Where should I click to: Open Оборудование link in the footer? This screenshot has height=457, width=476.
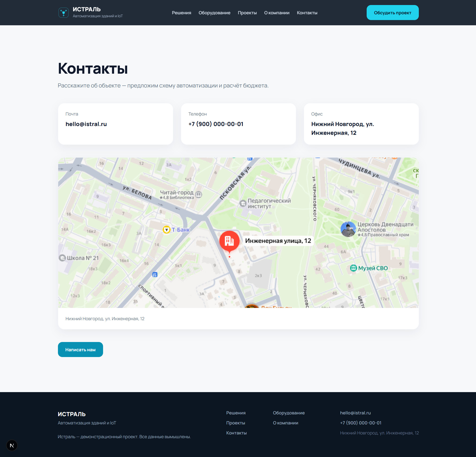(x=289, y=413)
